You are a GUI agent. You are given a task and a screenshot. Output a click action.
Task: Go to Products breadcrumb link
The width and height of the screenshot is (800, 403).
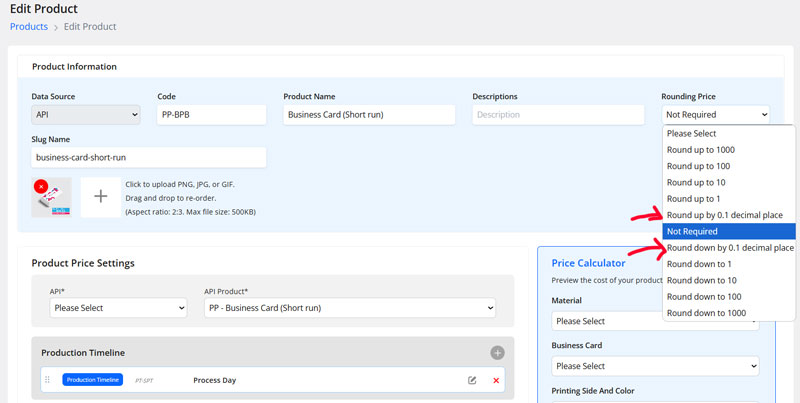(29, 26)
